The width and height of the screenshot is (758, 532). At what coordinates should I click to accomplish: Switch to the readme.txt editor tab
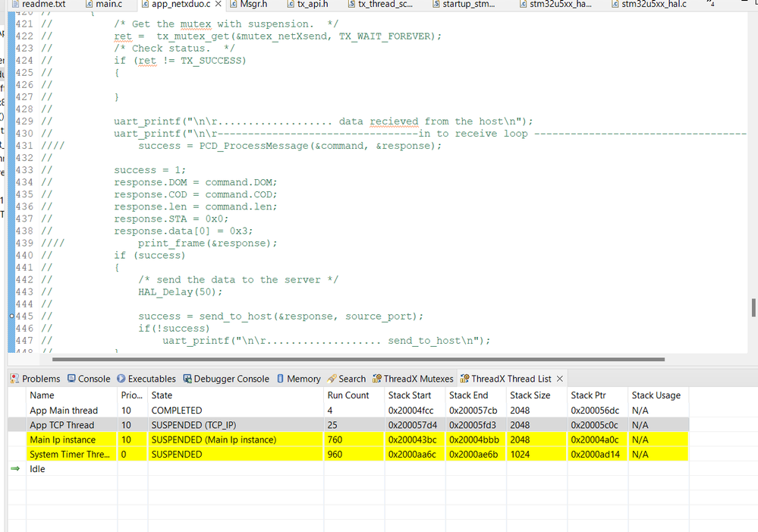(39, 5)
